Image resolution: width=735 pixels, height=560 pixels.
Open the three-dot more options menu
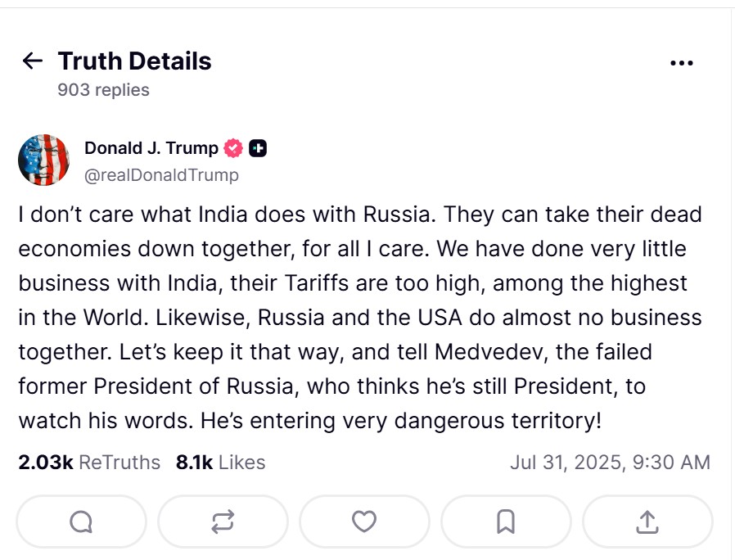(x=681, y=63)
